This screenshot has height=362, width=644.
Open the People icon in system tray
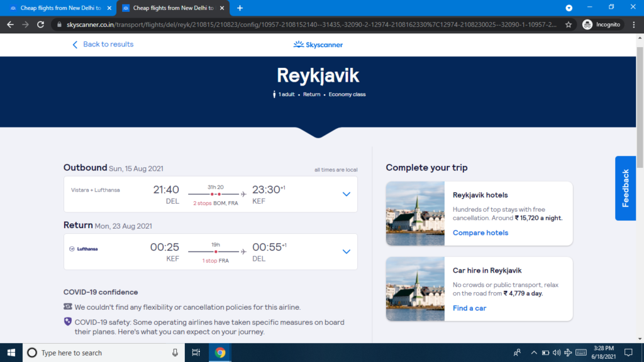coord(517,353)
